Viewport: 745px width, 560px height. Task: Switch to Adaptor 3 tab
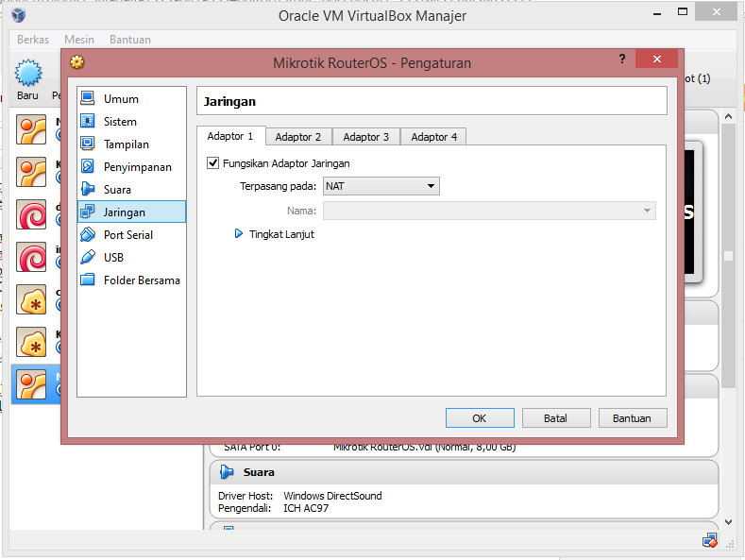pos(366,137)
